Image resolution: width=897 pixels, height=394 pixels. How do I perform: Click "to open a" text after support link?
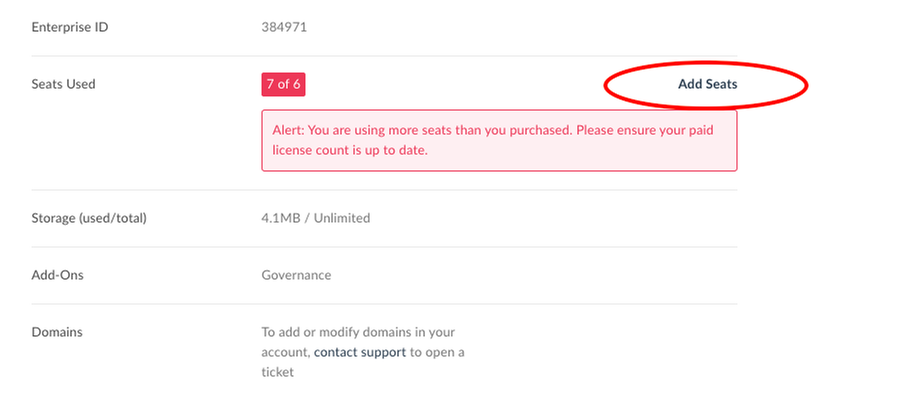437,352
